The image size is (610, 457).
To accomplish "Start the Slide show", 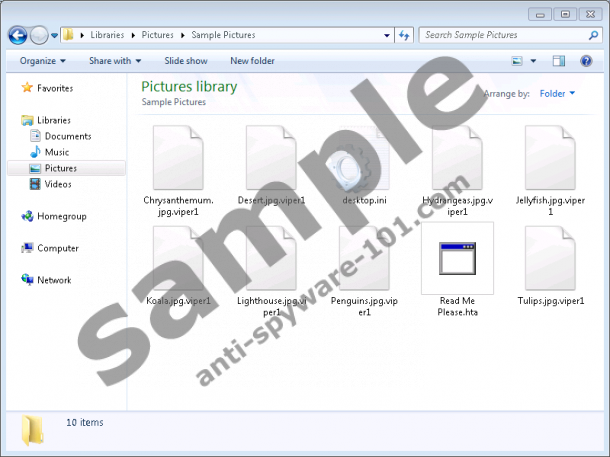I will (x=186, y=61).
